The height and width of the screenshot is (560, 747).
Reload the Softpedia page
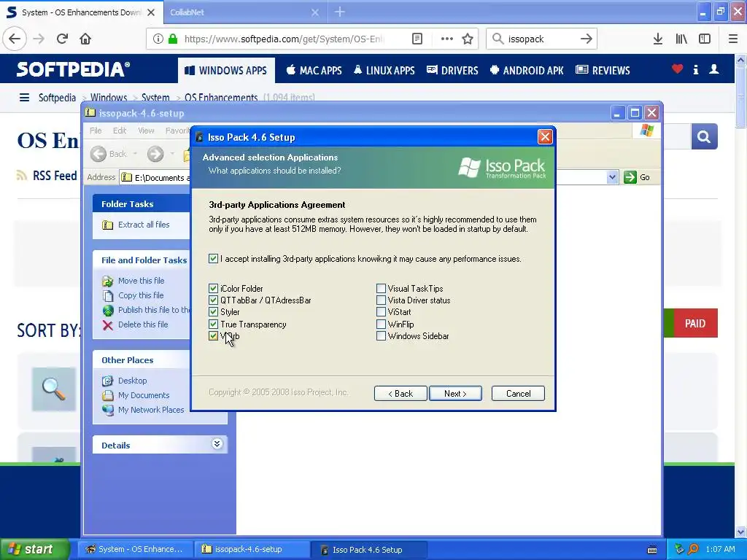tap(62, 39)
